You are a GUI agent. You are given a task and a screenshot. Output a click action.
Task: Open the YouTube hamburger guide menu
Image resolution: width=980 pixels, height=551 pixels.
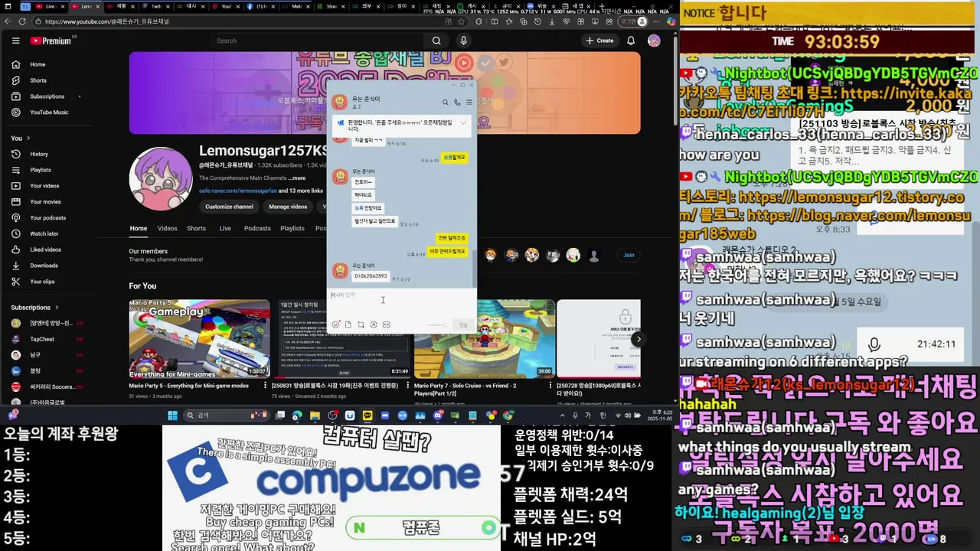(x=15, y=41)
